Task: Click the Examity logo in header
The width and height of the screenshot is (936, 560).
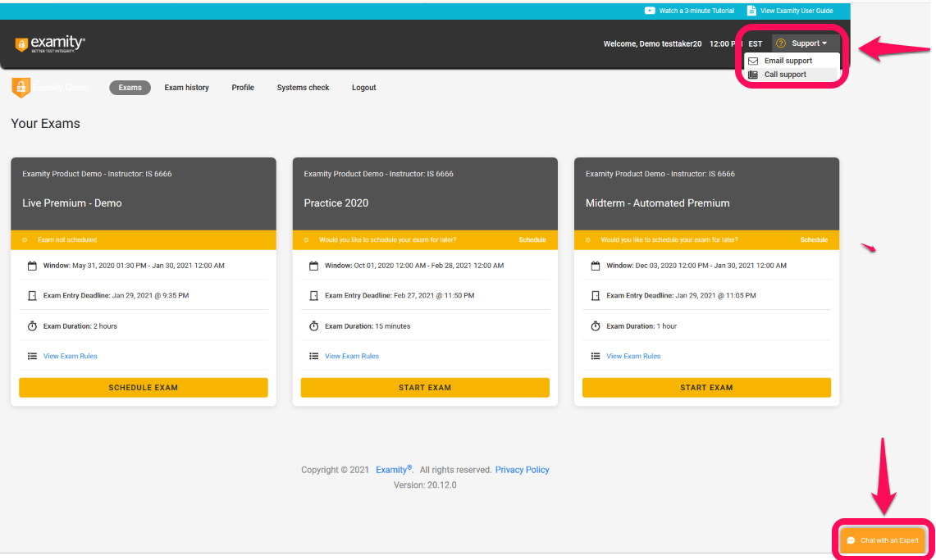Action: [x=49, y=43]
